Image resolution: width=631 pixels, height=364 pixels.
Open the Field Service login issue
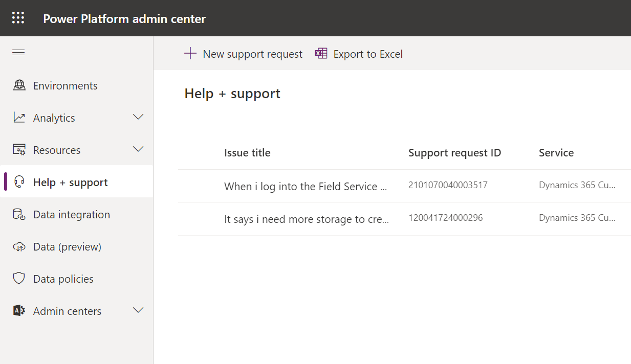[306, 187]
